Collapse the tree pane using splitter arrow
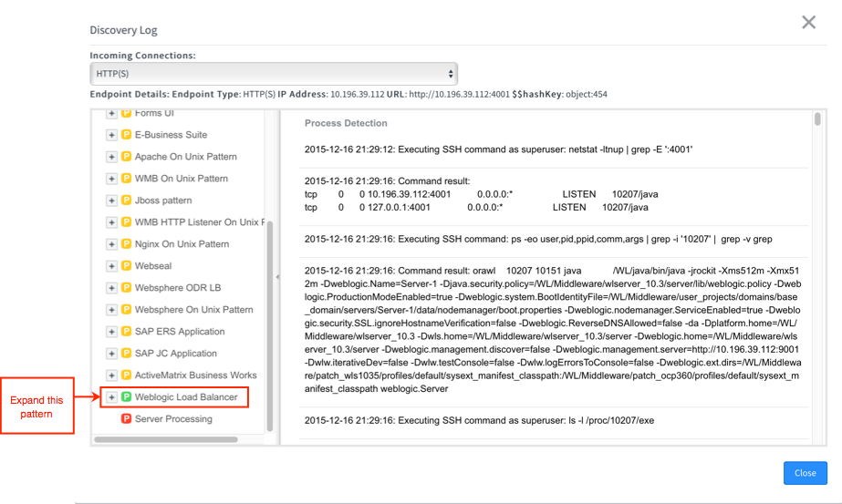 tap(277, 277)
